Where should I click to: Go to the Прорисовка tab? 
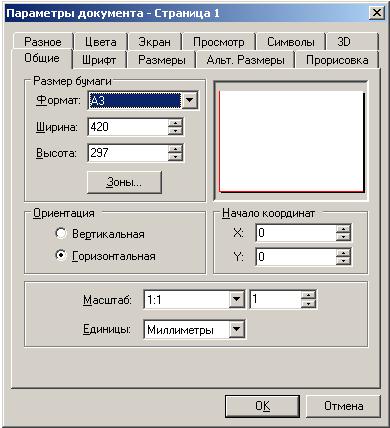click(x=337, y=60)
